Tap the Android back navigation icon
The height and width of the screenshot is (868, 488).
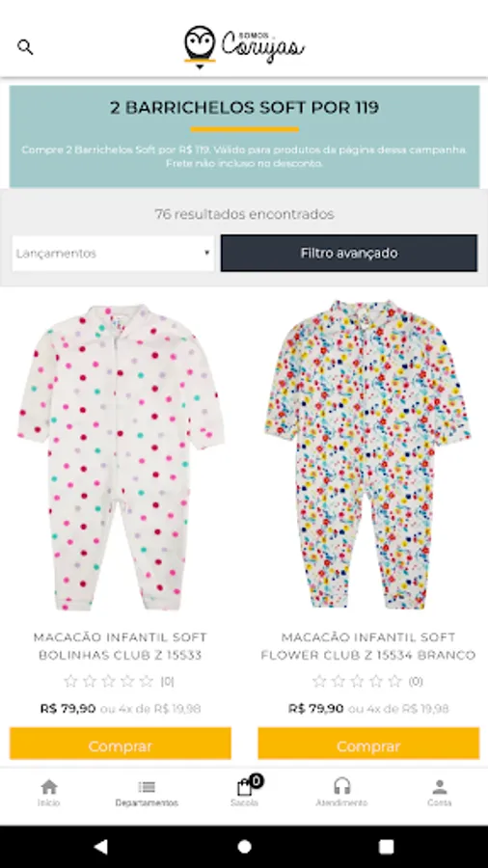(x=100, y=846)
